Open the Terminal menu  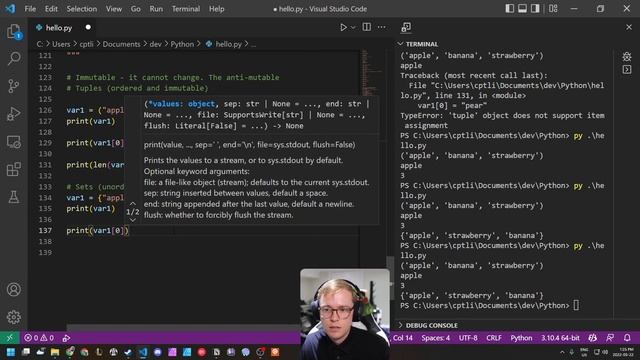(x=186, y=9)
